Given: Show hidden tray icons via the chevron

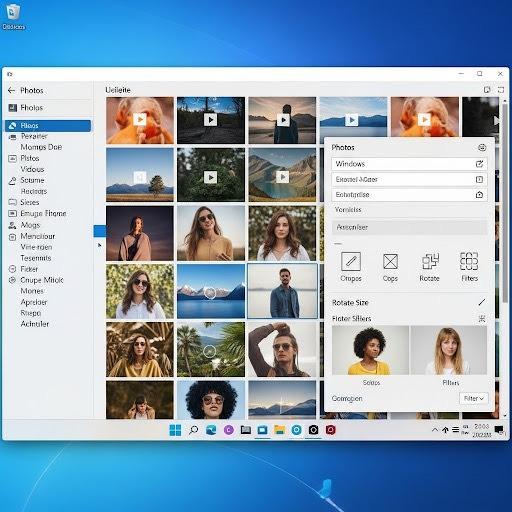Looking at the screenshot, I should [435, 430].
